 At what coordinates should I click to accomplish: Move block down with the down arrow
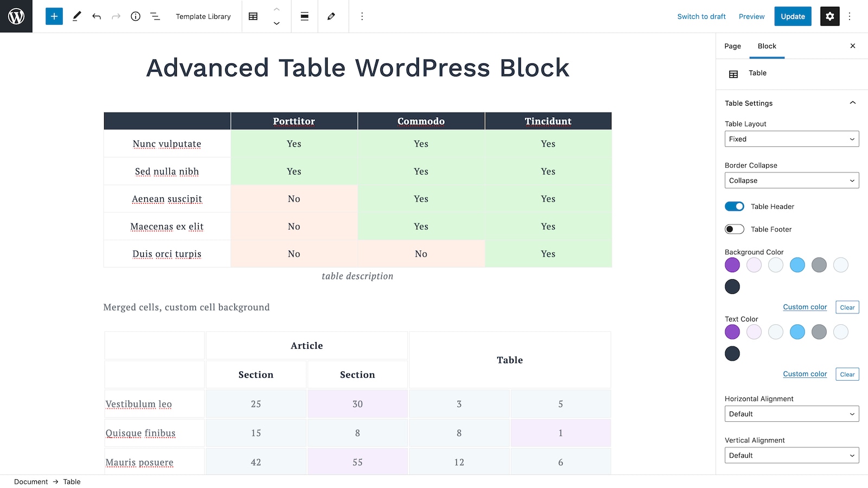coord(277,23)
